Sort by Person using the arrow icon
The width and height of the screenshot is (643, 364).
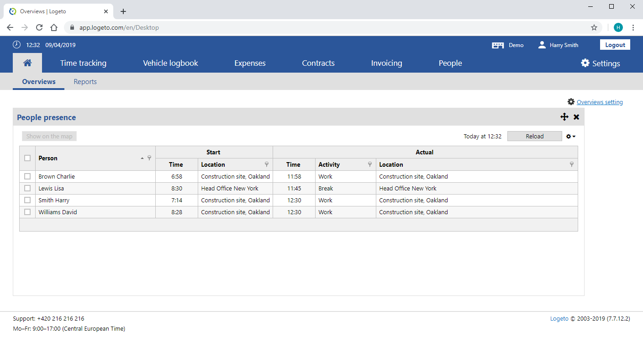[142, 158]
